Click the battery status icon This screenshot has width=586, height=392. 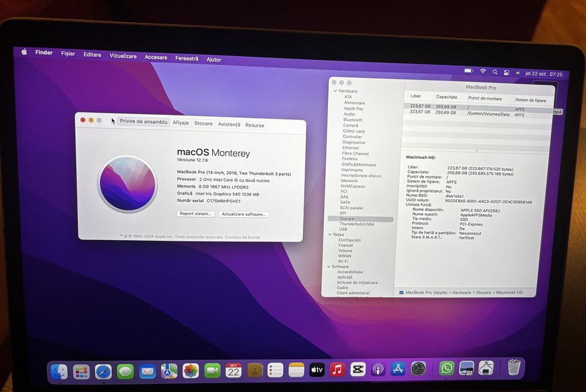click(468, 70)
